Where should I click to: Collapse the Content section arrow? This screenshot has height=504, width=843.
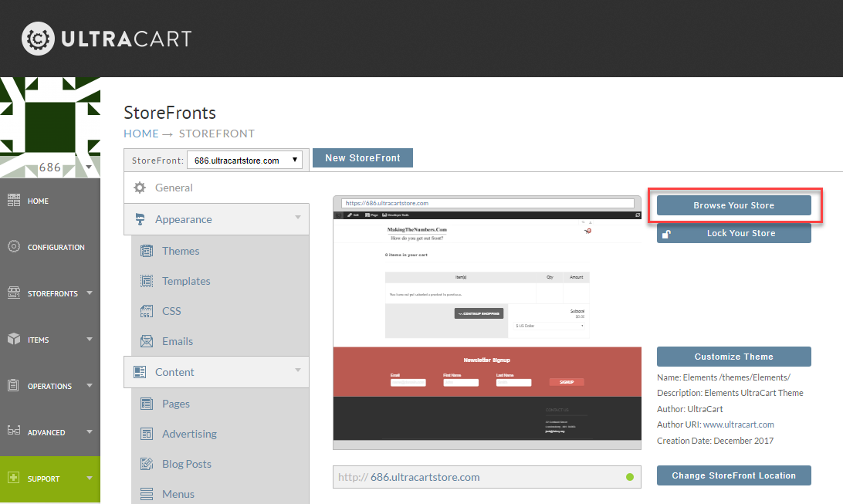pyautogui.click(x=298, y=370)
